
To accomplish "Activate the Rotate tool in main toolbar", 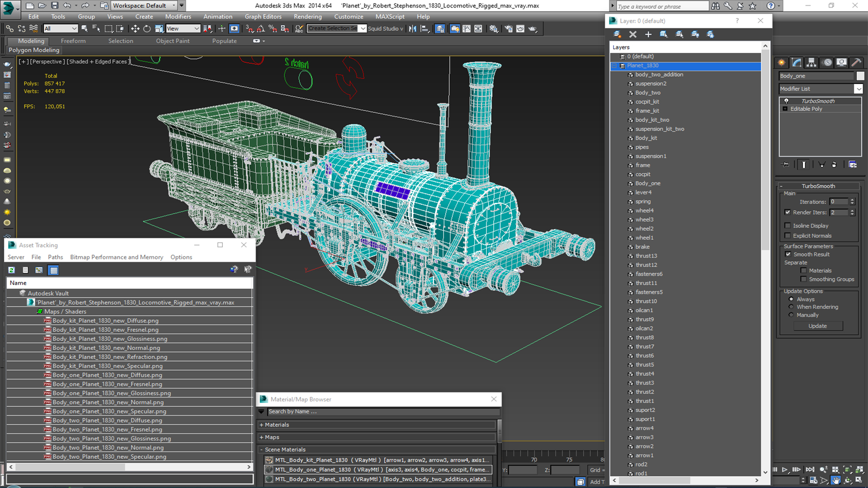I will pyautogui.click(x=147, y=28).
